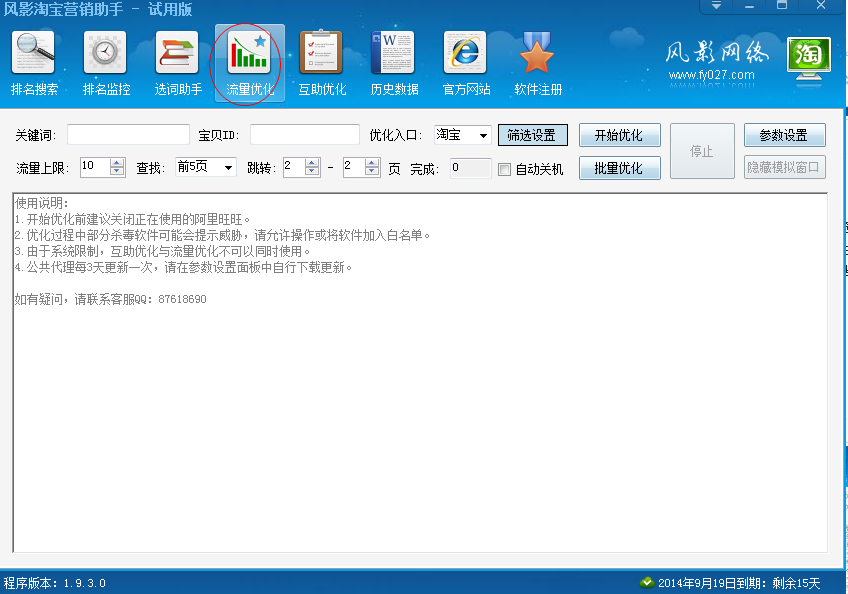
Task: Open the 历史数据 document icon
Action: pyautogui.click(x=393, y=52)
